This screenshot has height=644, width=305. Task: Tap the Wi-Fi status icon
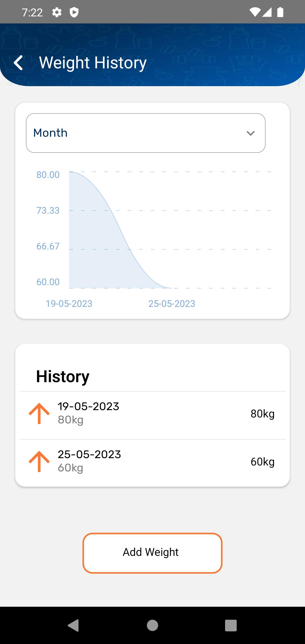tap(255, 12)
